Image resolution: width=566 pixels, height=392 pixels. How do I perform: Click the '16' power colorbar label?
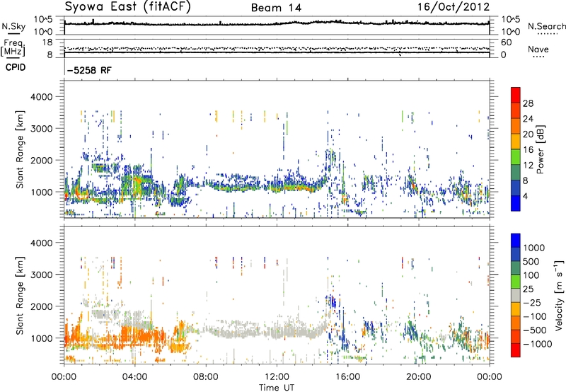click(528, 150)
